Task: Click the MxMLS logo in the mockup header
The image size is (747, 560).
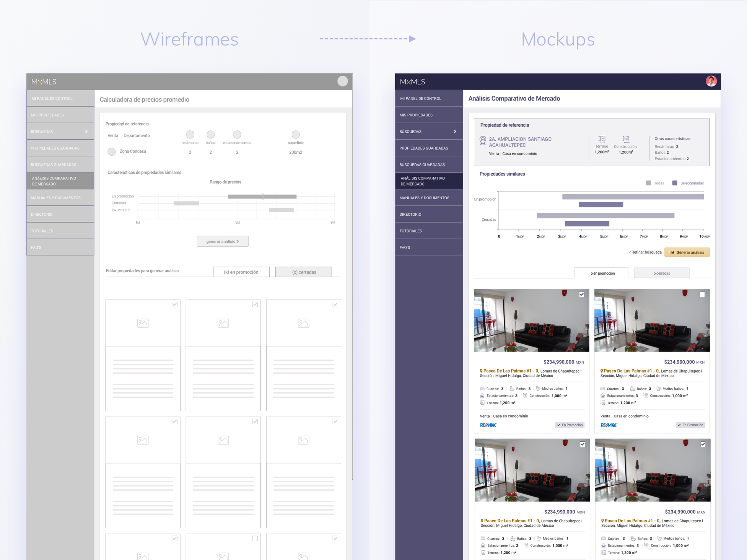Action: [412, 82]
